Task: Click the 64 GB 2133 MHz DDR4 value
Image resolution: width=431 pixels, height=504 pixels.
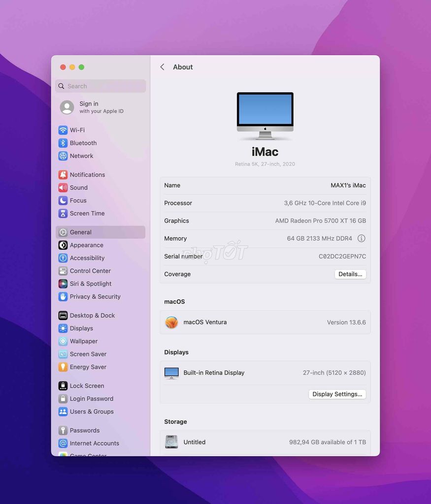Action: point(319,239)
